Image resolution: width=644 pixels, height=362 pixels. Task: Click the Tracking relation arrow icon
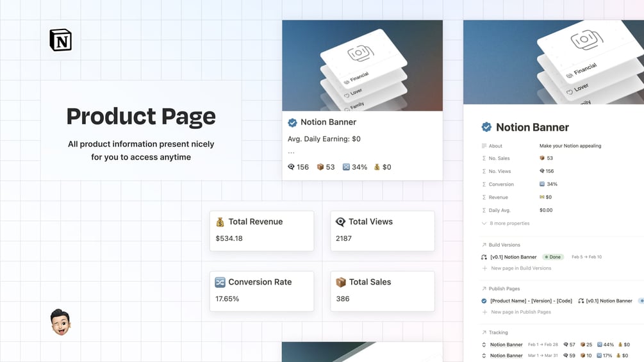[484, 333]
